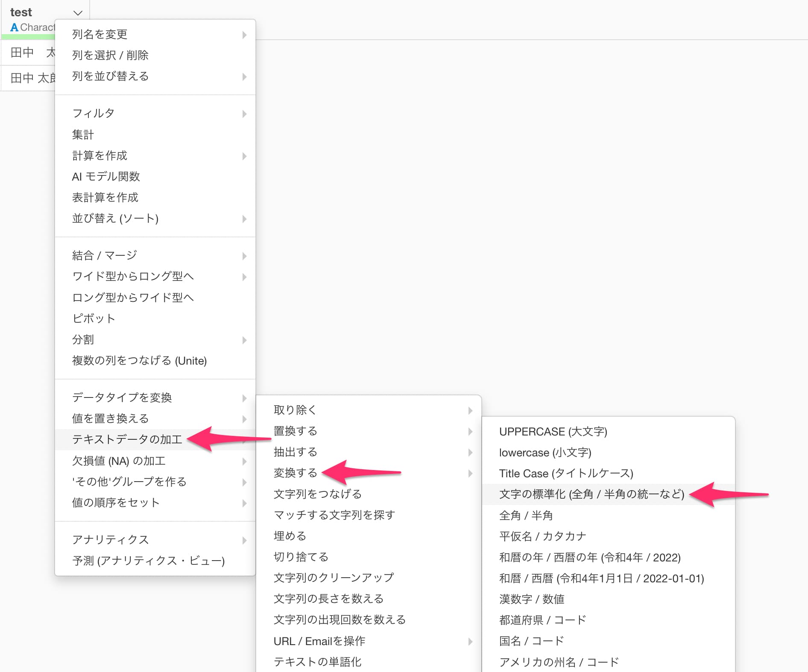
Task: Expand the 列名を変更 submenu arrow
Action: coord(244,35)
